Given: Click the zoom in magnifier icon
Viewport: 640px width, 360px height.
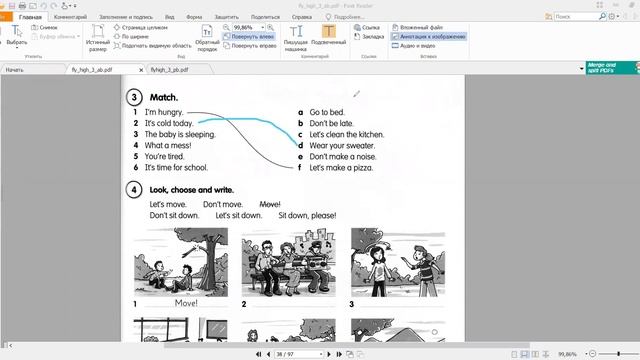Looking at the screenshot, I should (271, 27).
